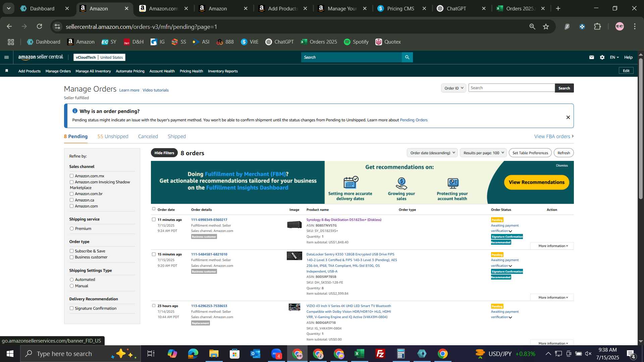This screenshot has height=362, width=644.
Task: Open the Order ID search type dropdown
Action: pos(453,88)
